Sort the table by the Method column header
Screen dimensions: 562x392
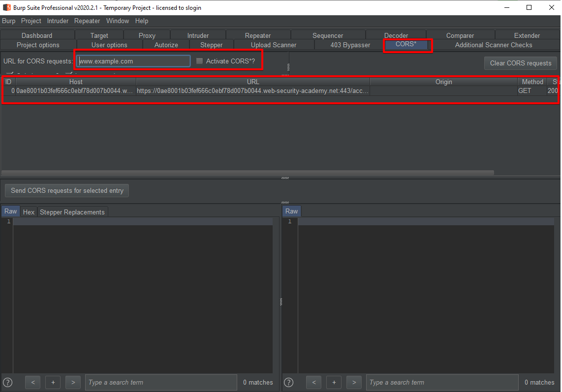coord(532,82)
